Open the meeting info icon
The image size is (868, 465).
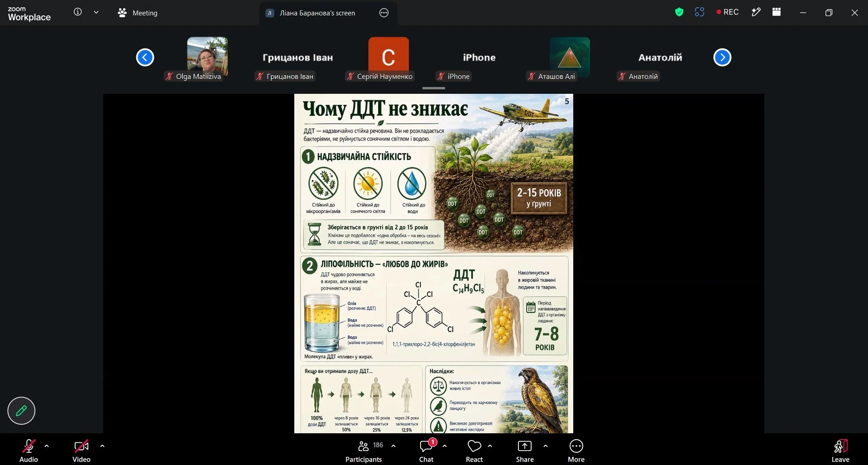click(78, 12)
